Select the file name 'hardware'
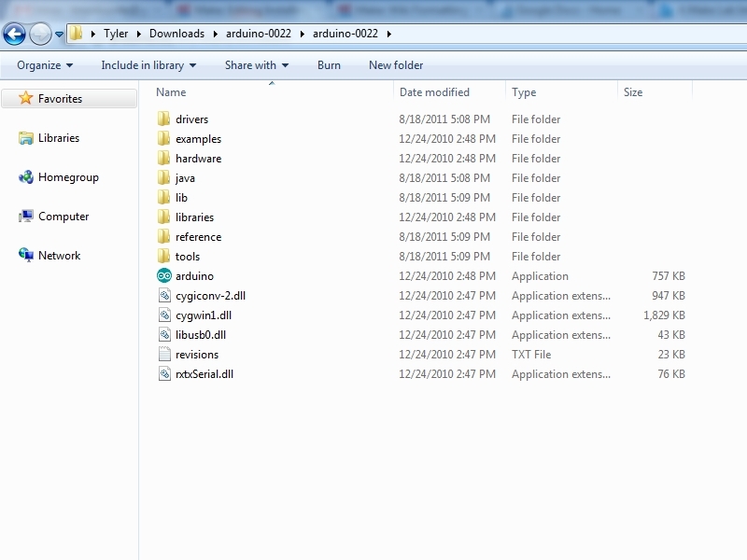 click(198, 159)
